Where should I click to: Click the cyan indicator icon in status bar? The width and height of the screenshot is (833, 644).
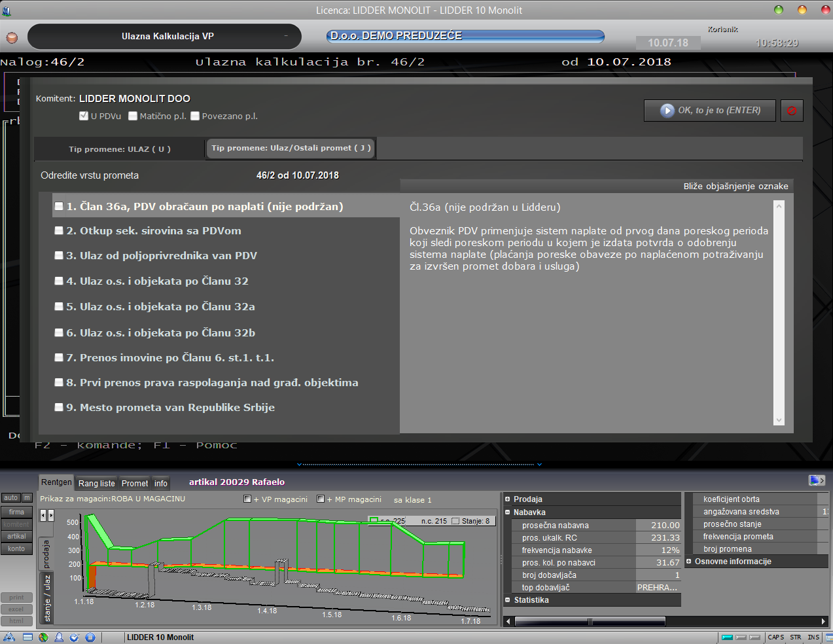point(727,637)
